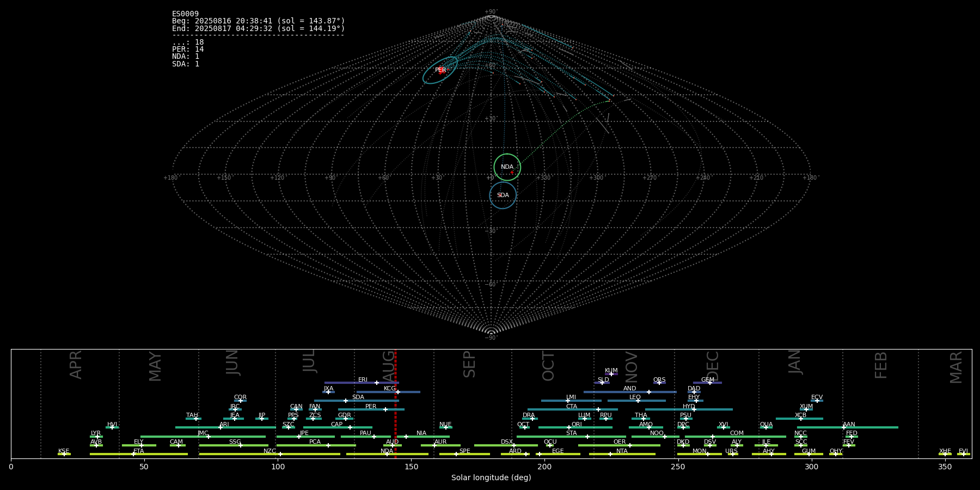
Task: Click the DEC month label on timeline
Action: point(712,366)
